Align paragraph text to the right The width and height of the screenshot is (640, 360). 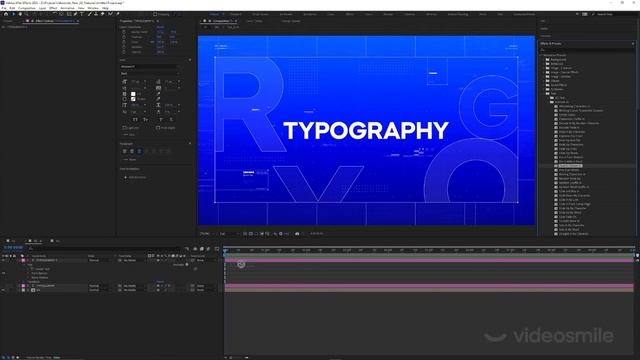[139, 151]
